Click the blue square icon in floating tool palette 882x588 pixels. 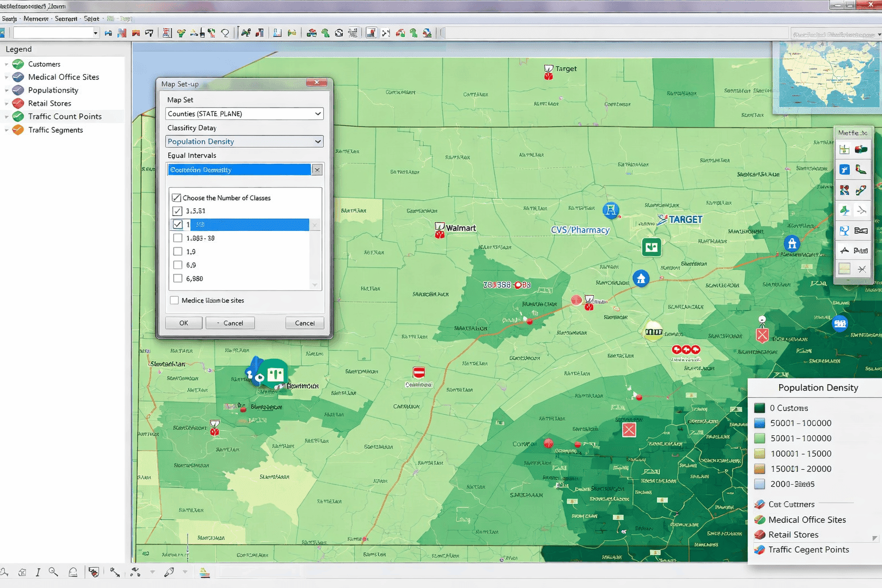[x=844, y=169]
